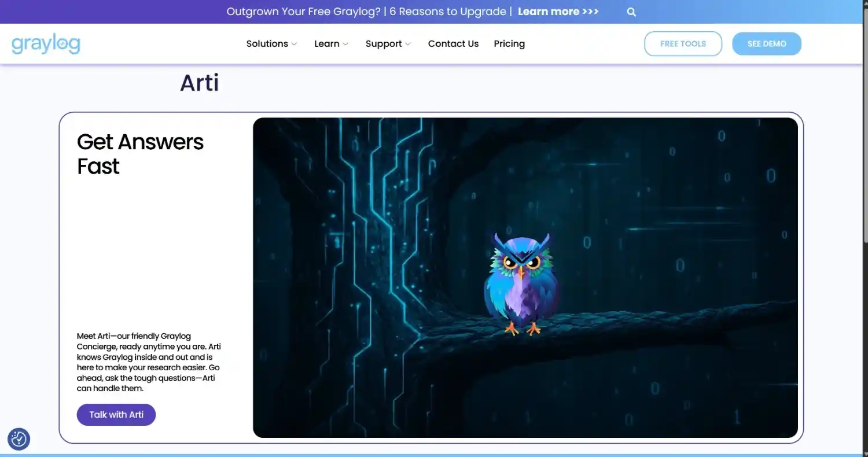Click the Graylog logo
The height and width of the screenshot is (457, 868).
(x=46, y=44)
